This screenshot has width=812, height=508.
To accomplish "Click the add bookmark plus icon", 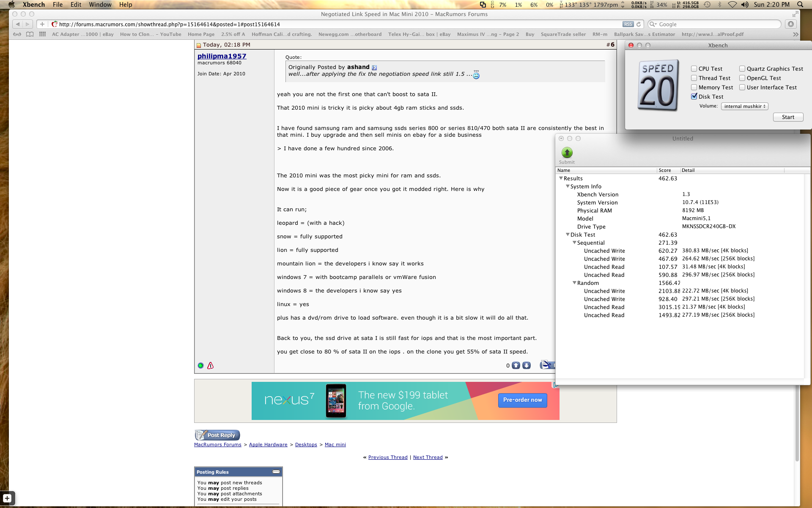I will click(42, 24).
